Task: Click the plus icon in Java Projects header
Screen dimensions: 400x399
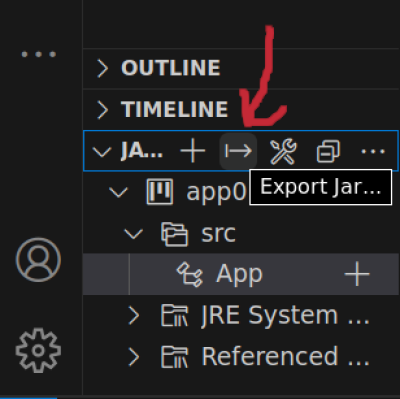Action: tap(193, 151)
